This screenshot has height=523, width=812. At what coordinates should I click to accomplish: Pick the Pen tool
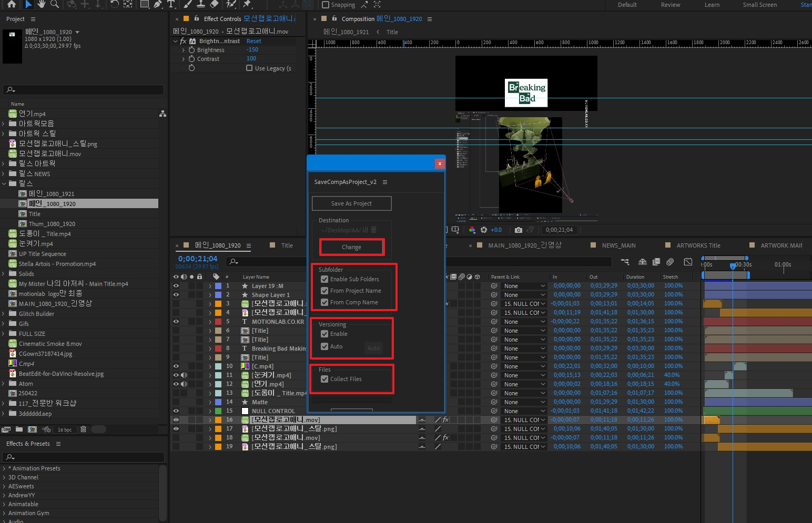(158, 4)
